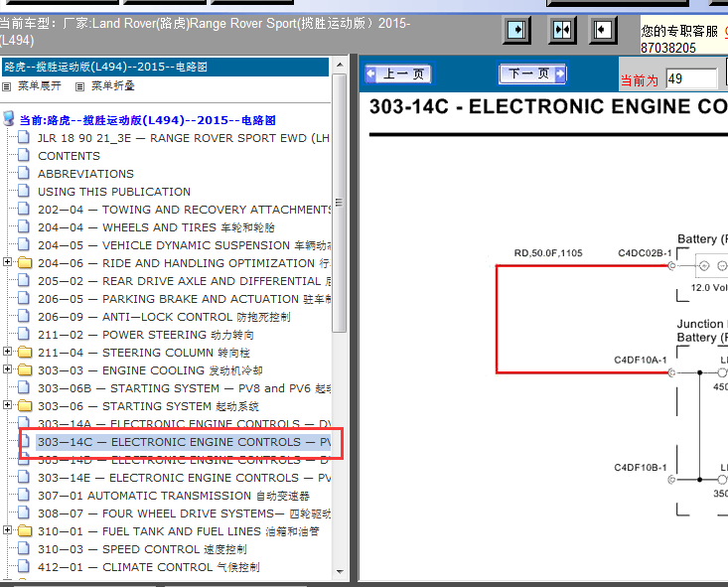Expand the 310-01 Fuel Tank and Fuel Lines folder

tap(7, 529)
